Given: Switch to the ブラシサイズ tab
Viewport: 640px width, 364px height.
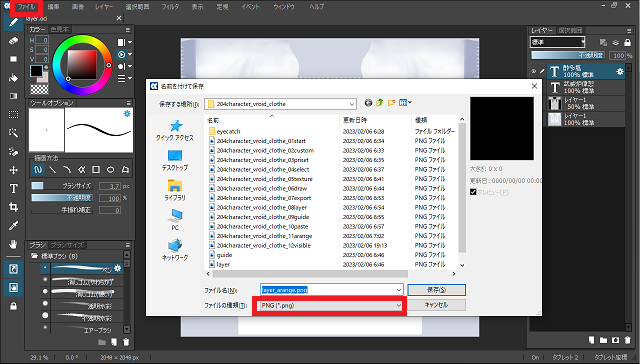Looking at the screenshot, I should click(x=67, y=245).
